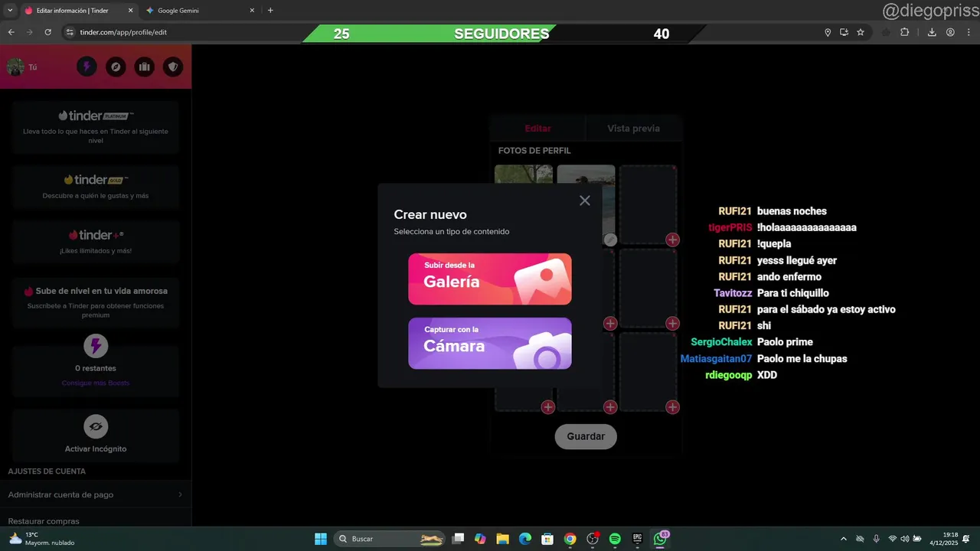Open the safety shield icon in header
Viewport: 980px width, 551px height.
tap(174, 67)
